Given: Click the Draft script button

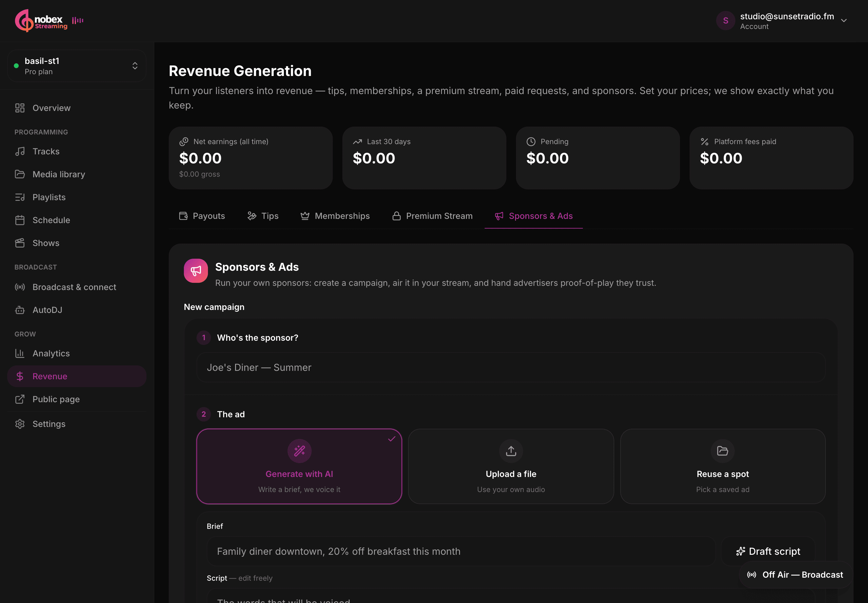Looking at the screenshot, I should tap(768, 552).
